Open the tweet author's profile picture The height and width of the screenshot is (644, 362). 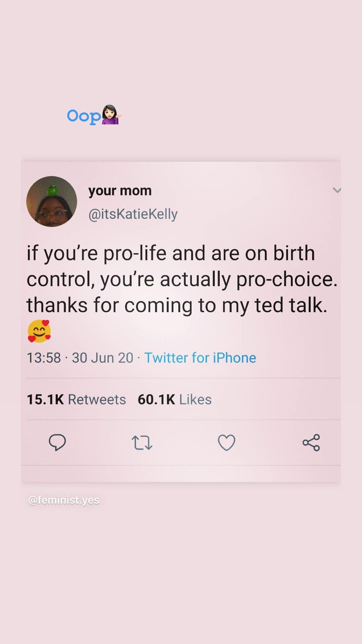pos(52,201)
